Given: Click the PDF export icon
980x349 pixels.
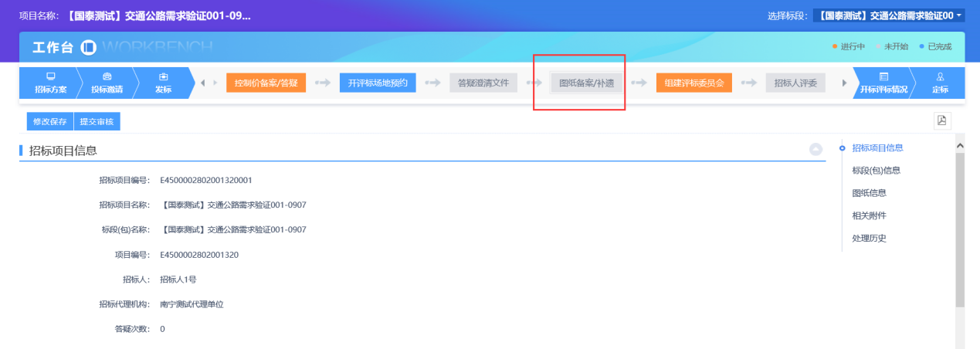Looking at the screenshot, I should pos(941,120).
